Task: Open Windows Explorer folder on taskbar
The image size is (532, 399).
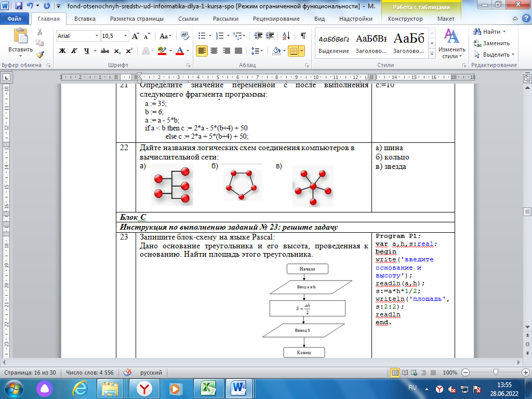Action: click(110, 389)
